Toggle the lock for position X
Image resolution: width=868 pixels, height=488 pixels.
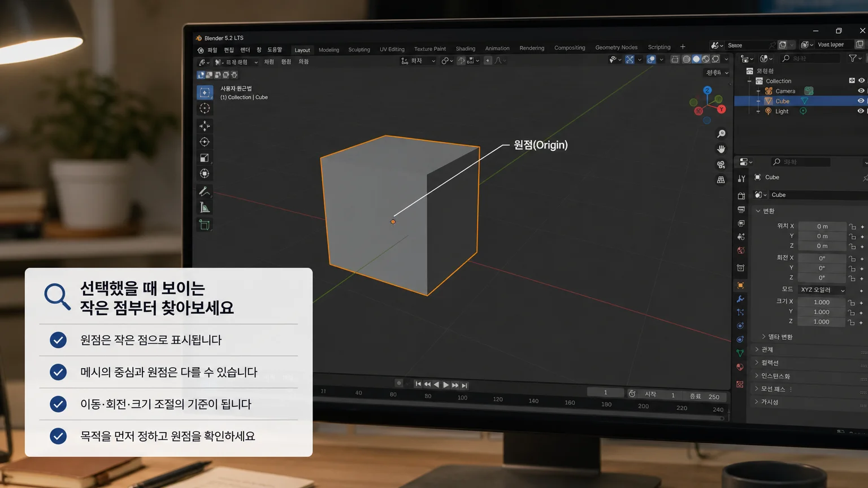852,226
